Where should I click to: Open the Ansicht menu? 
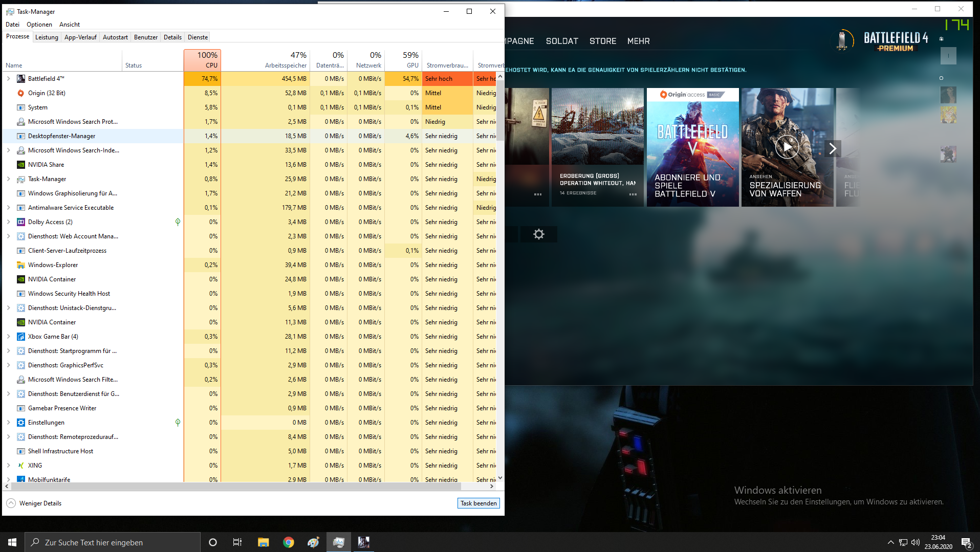click(x=70, y=25)
